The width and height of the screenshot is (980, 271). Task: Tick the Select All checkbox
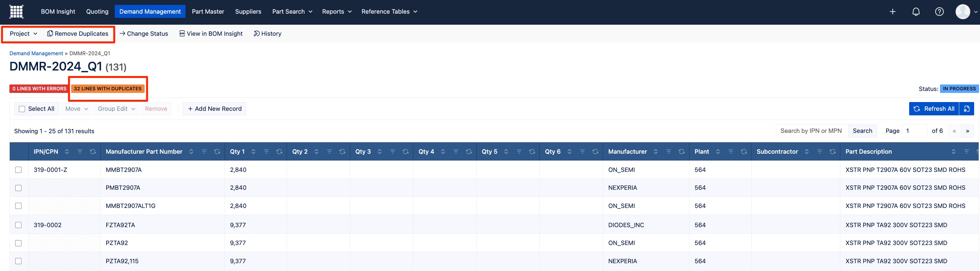22,109
